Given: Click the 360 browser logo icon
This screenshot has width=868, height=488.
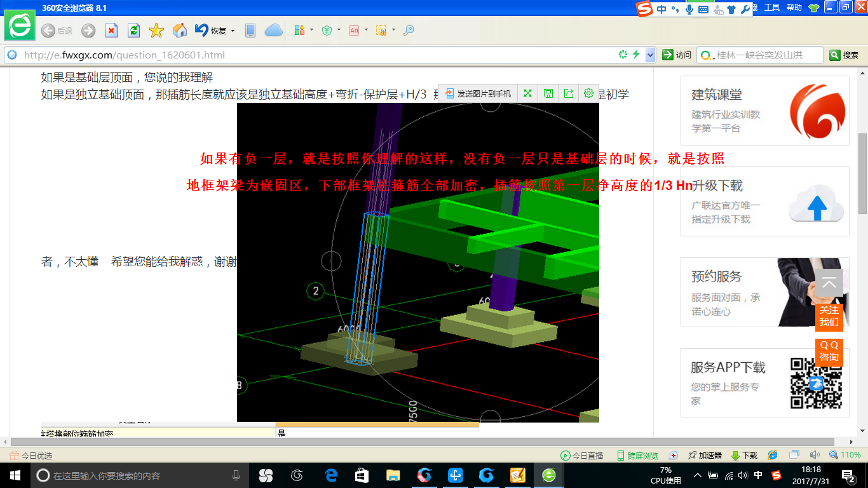Looking at the screenshot, I should pyautogui.click(x=20, y=25).
